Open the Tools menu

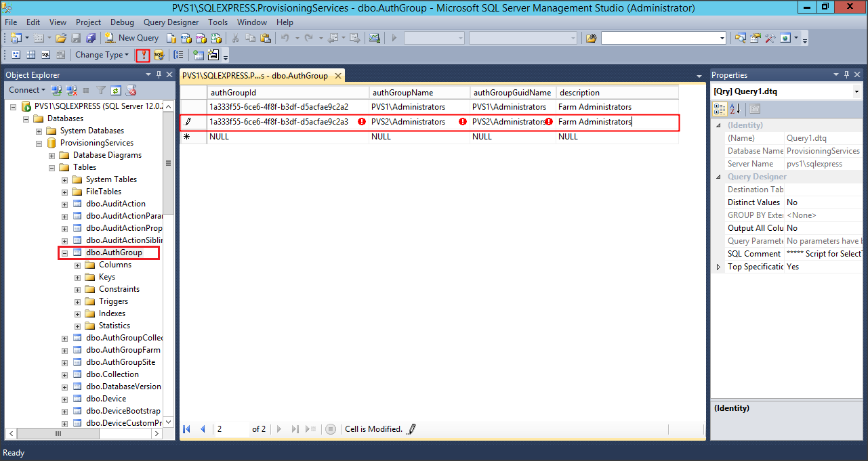coord(218,22)
